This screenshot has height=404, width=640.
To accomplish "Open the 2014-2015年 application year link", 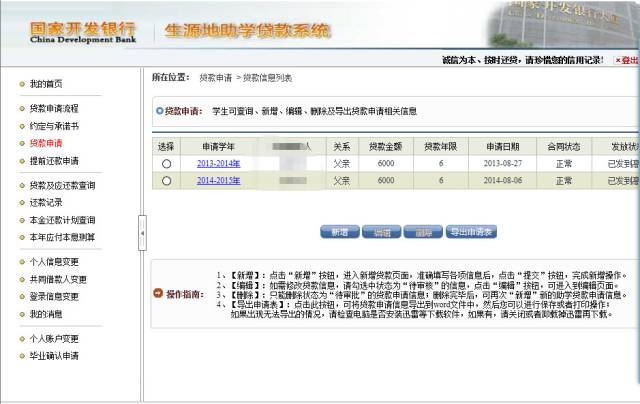I will 219,181.
